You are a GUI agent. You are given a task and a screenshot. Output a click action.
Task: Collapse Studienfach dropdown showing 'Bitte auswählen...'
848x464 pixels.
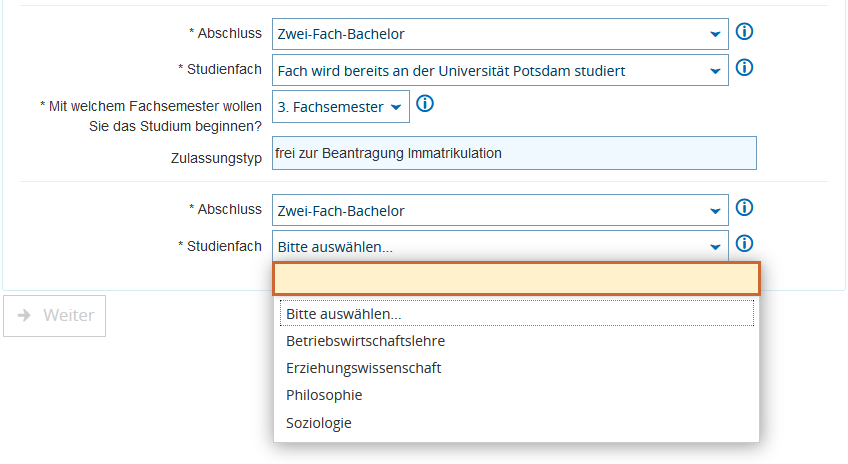[500, 246]
